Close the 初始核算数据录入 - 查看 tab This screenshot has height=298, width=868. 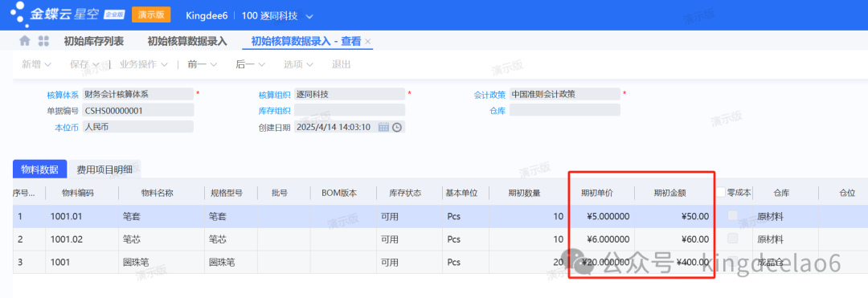click(368, 42)
